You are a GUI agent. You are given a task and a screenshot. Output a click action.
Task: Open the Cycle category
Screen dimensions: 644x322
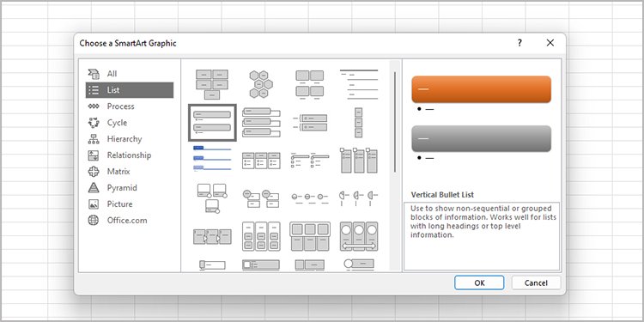(x=130, y=123)
